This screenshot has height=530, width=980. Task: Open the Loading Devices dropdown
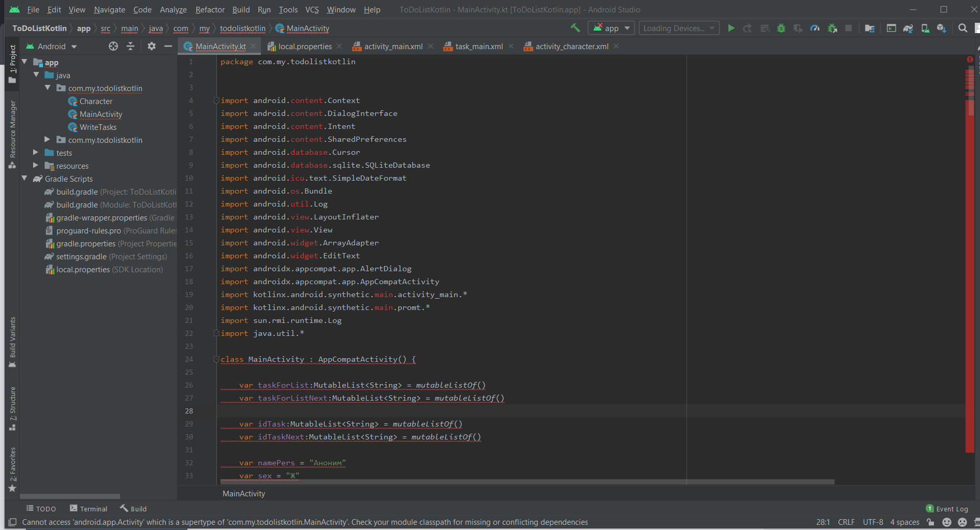679,28
